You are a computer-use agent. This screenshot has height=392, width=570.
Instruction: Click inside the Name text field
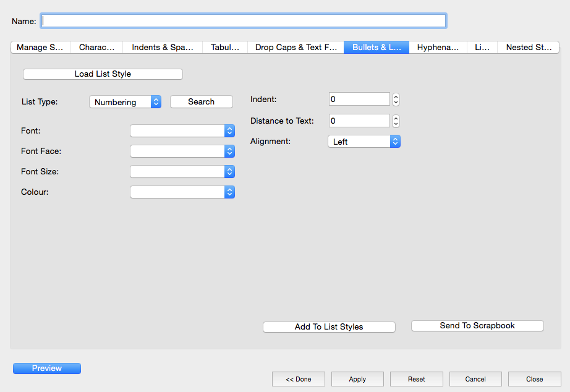tap(244, 21)
